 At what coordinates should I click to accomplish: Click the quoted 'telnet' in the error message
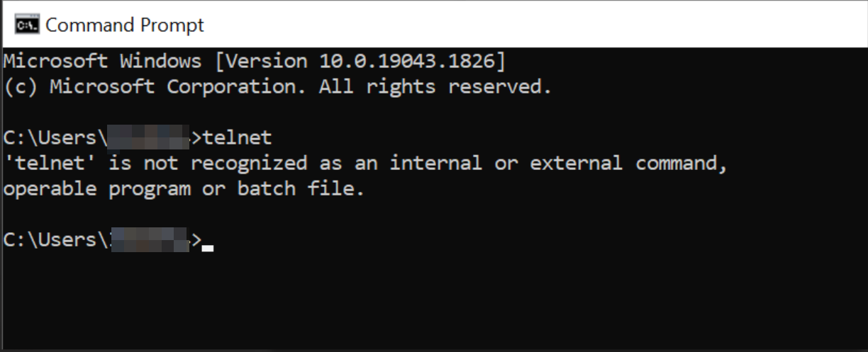[50, 164]
